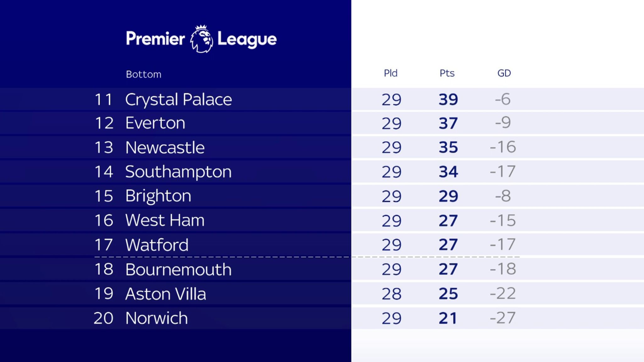Select the Bottom table label
This screenshot has width=644, height=362.
tap(144, 74)
